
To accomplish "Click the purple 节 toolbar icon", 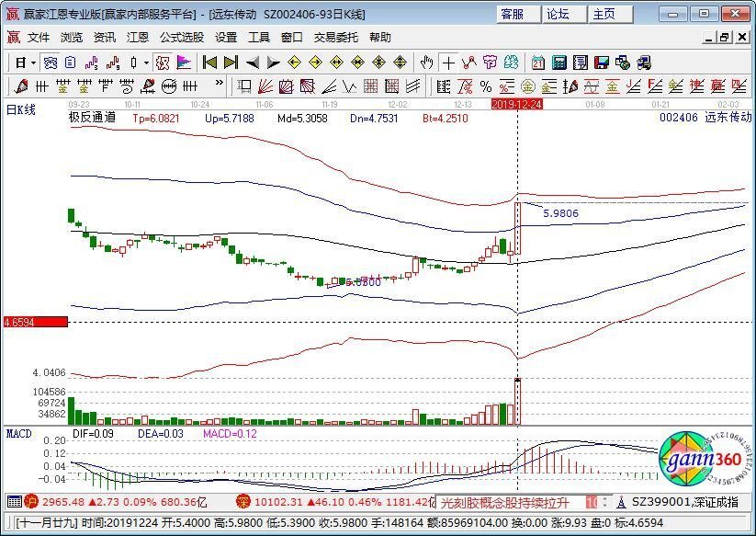I will [x=490, y=63].
